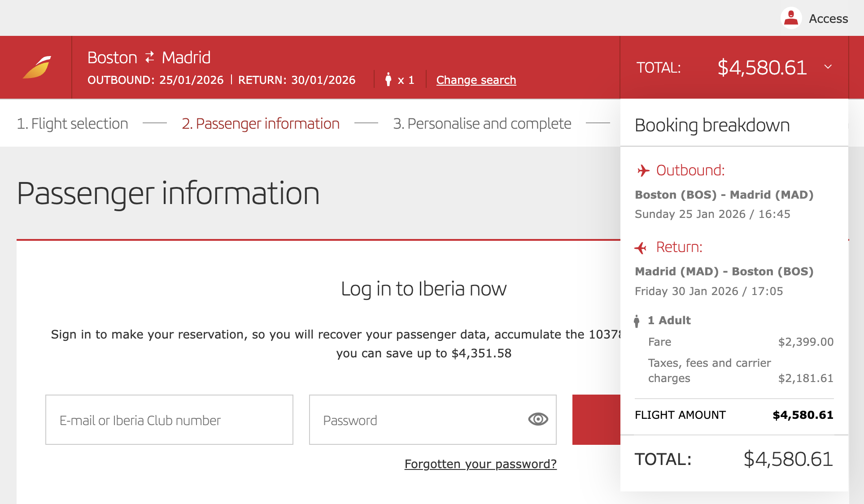Image resolution: width=864 pixels, height=504 pixels.
Task: Focus the E-mail or Iberia Club number field
Action: coord(169,420)
